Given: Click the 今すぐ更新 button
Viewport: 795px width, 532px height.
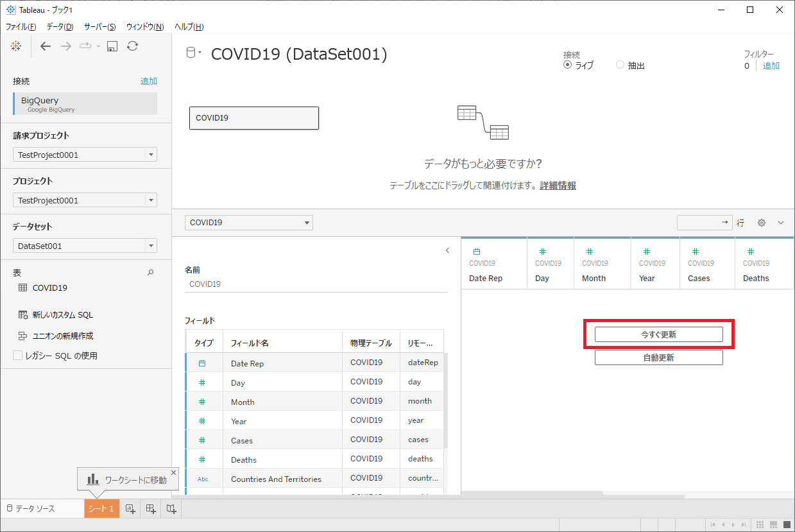Looking at the screenshot, I should [658, 334].
